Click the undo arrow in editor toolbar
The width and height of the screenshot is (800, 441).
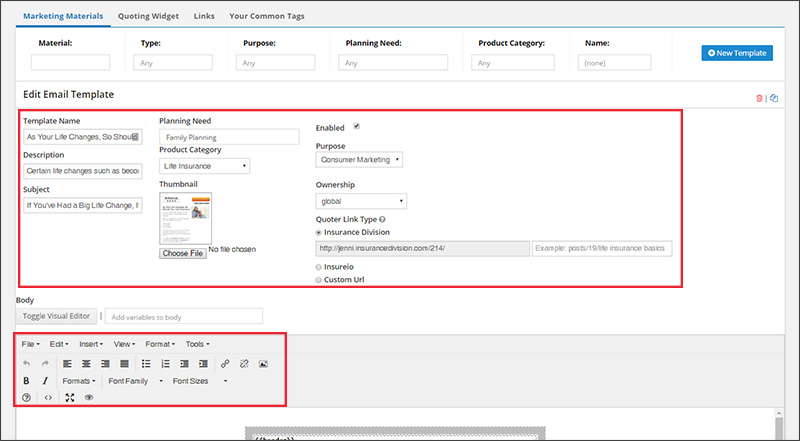(27, 364)
